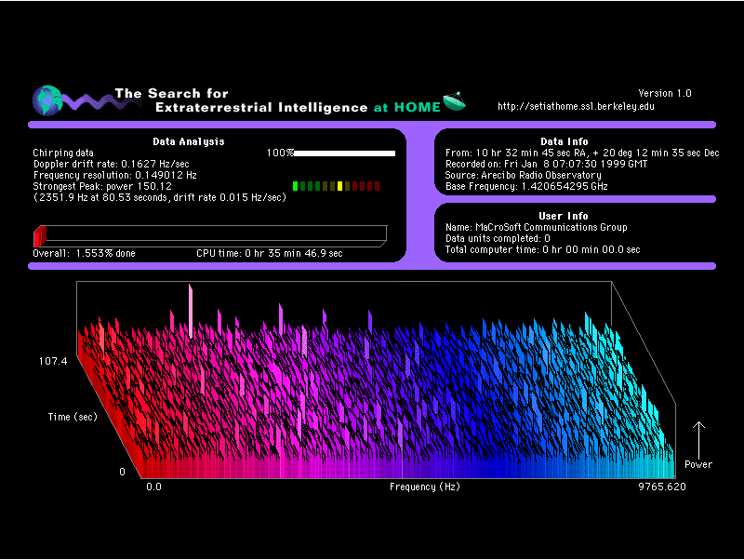Screen dimensions: 744x560
Task: Click the Earth globe logo icon
Action: tap(46, 99)
